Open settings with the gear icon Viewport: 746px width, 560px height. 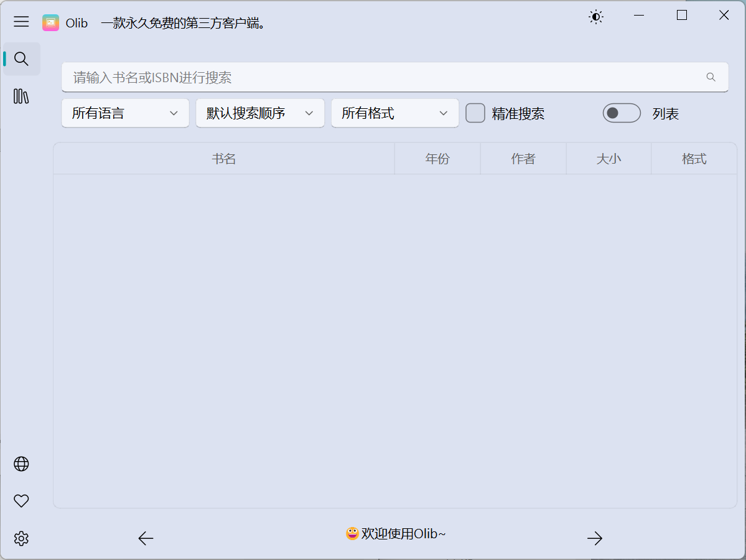click(x=21, y=538)
